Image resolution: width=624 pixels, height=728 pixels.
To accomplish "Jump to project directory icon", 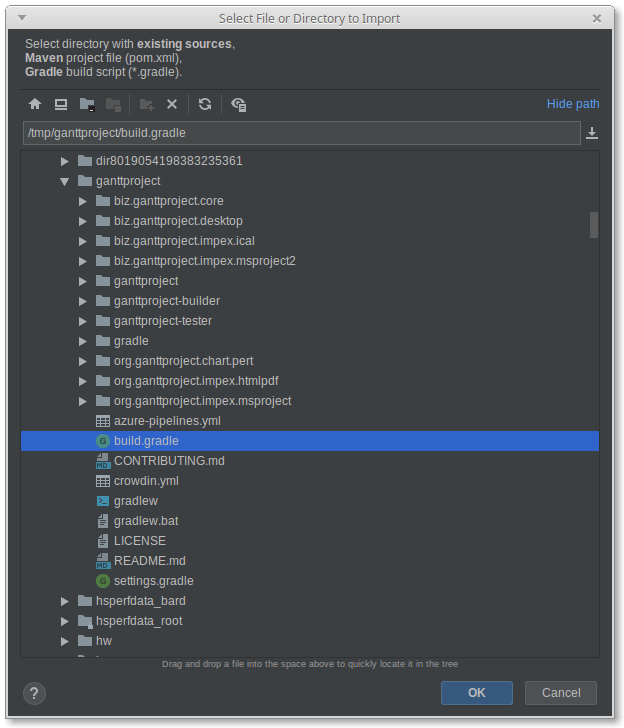I will point(87,104).
